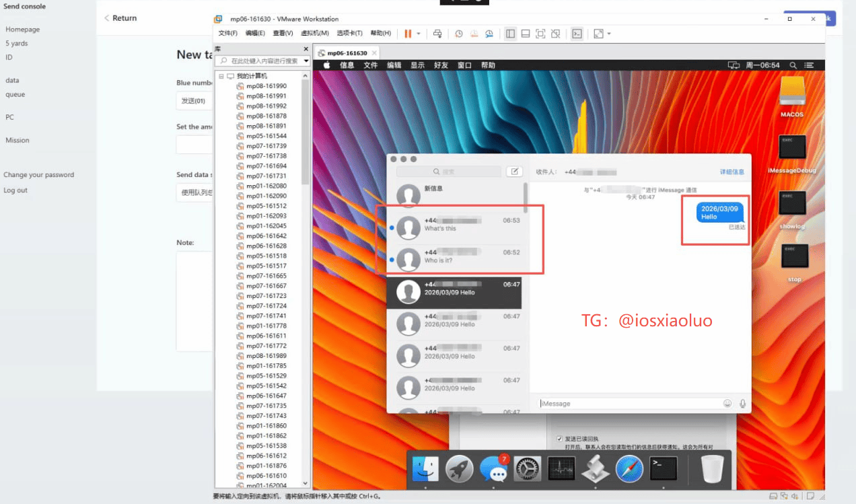Screen dimensions: 856x504
Task: Collapse the 我的计算机 tree node
Action: [221, 76]
